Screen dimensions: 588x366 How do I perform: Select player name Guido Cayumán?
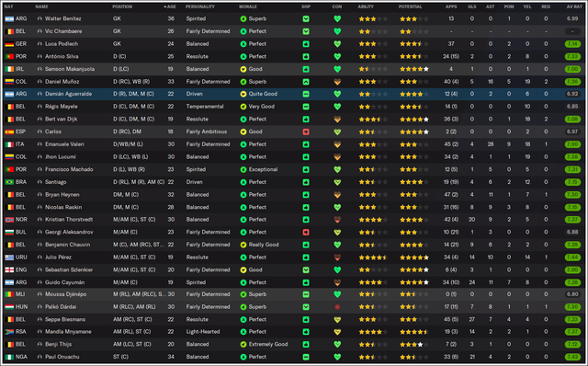[64, 282]
